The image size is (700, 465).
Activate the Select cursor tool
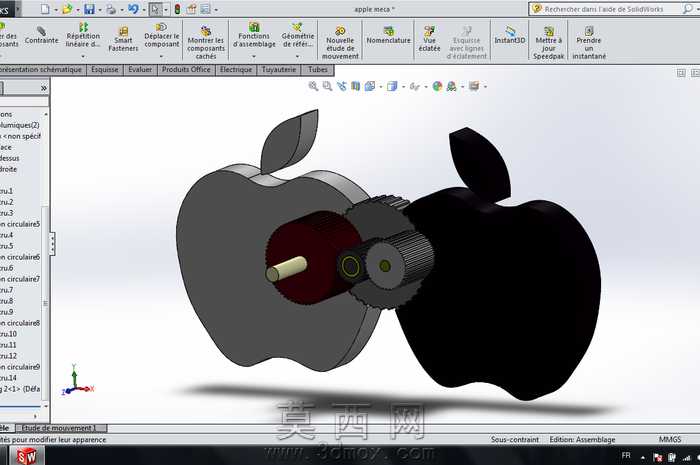[155, 9]
